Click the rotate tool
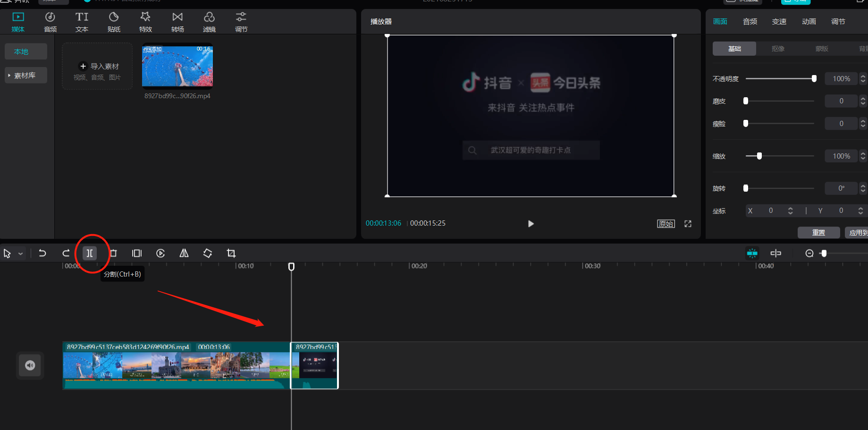Viewport: 868px width, 430px height. coord(208,253)
